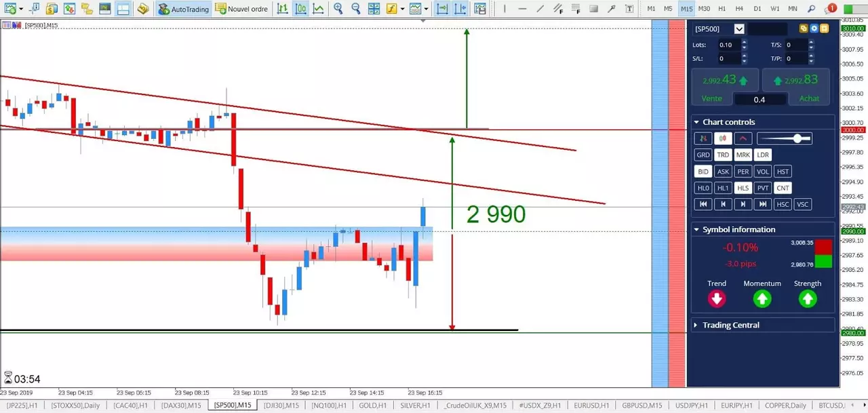Collapse the Chart controls section
The height and width of the screenshot is (413, 868).
pyautogui.click(x=696, y=122)
